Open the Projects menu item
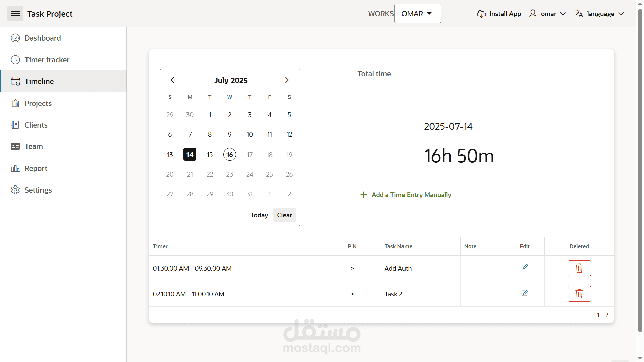The width and height of the screenshot is (644, 362). click(x=63, y=103)
